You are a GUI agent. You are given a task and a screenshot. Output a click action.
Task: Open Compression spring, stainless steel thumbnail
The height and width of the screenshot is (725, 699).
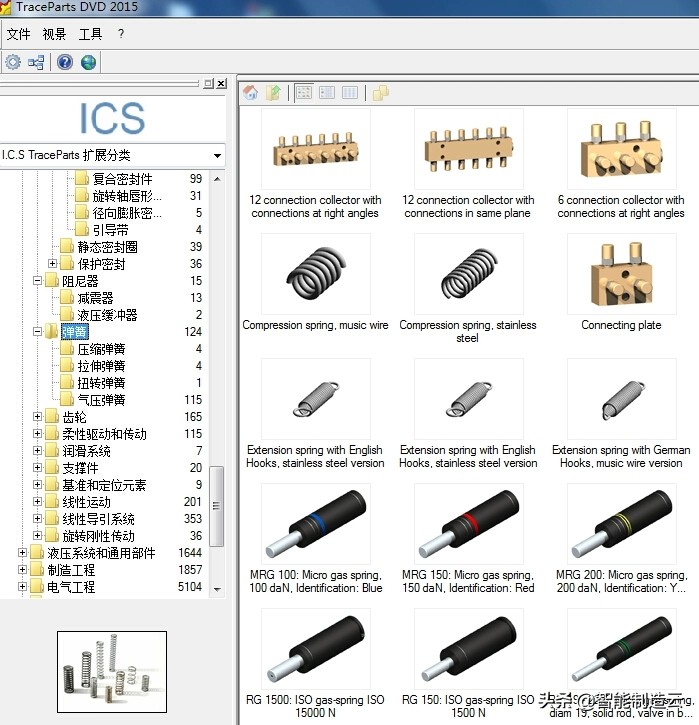(468, 274)
